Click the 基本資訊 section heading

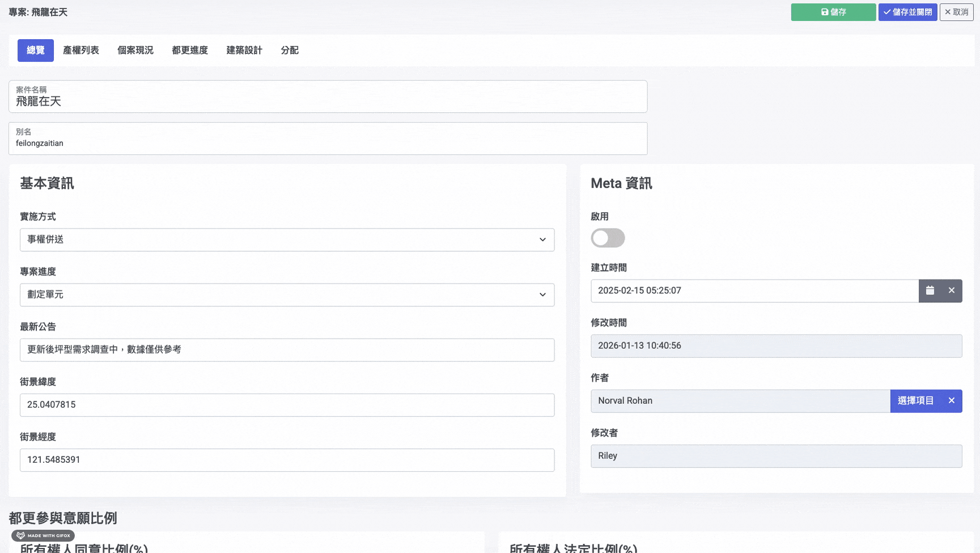47,183
